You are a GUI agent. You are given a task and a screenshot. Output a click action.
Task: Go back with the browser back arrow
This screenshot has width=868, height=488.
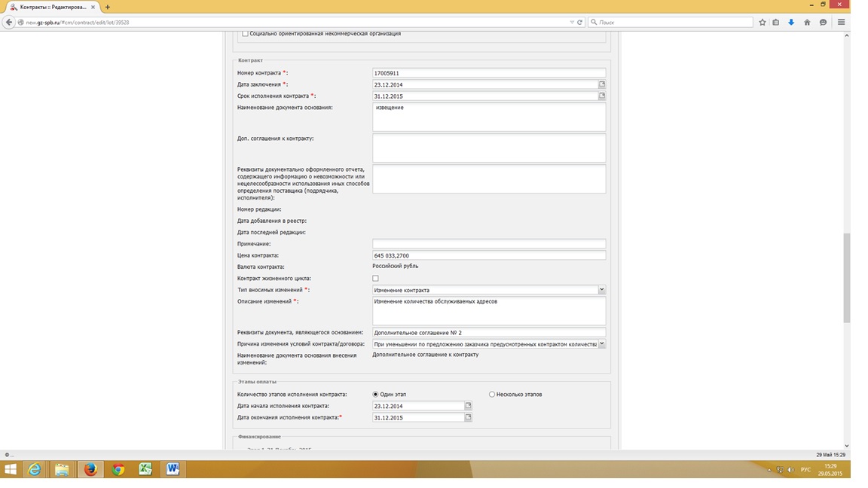tap(8, 22)
